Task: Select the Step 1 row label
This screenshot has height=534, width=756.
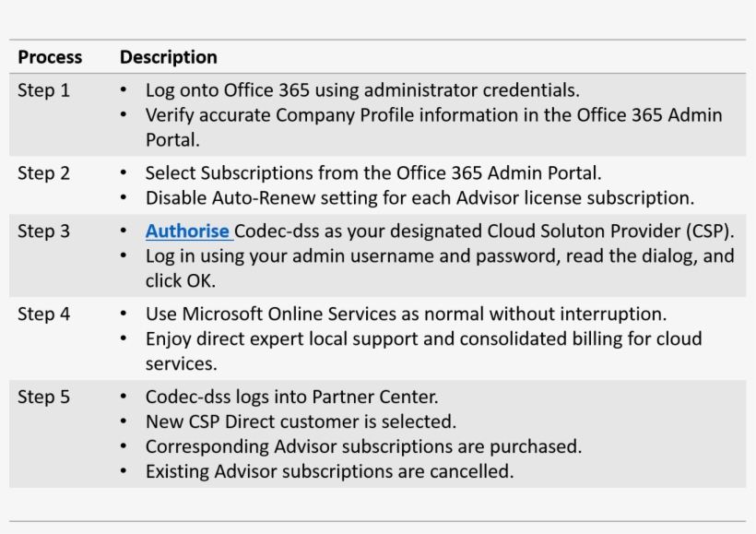Action: pyautogui.click(x=43, y=90)
